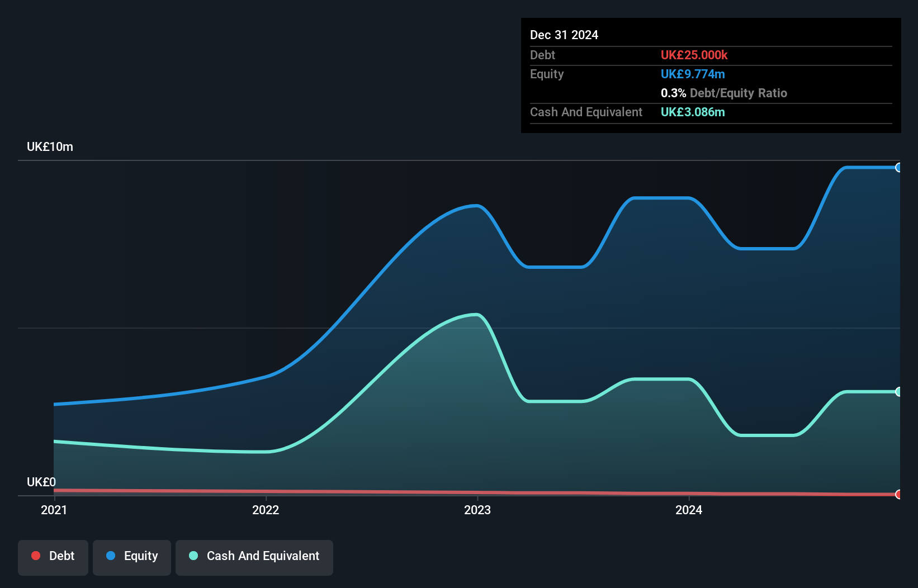Click the 2022 x-axis label

click(266, 510)
